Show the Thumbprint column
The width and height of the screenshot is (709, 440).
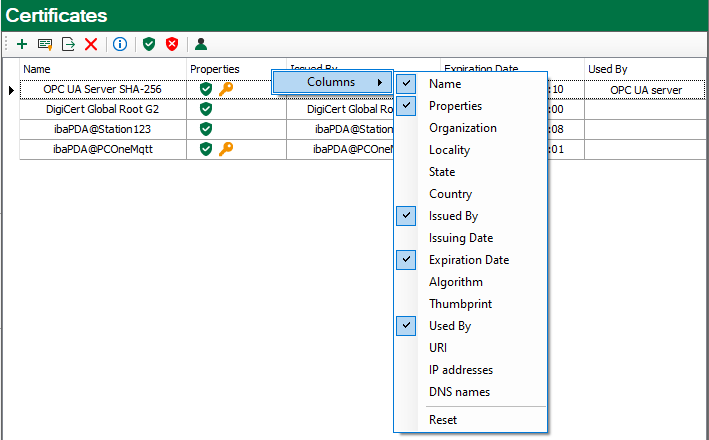pyautogui.click(x=460, y=304)
